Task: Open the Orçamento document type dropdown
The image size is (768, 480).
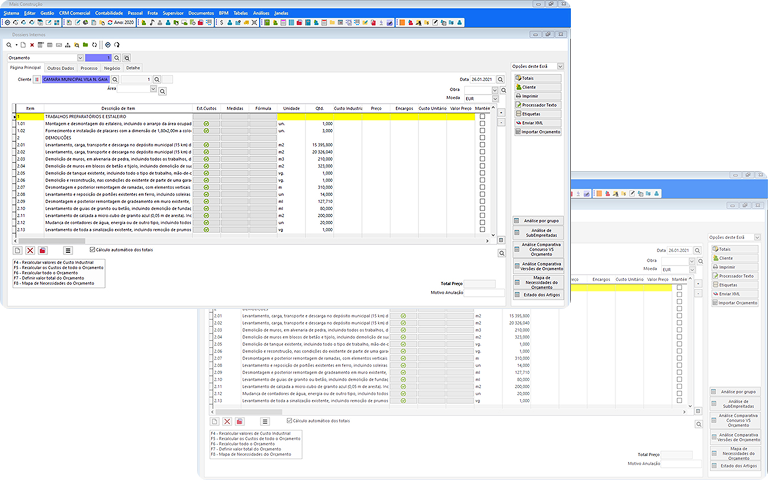Action: [x=76, y=58]
